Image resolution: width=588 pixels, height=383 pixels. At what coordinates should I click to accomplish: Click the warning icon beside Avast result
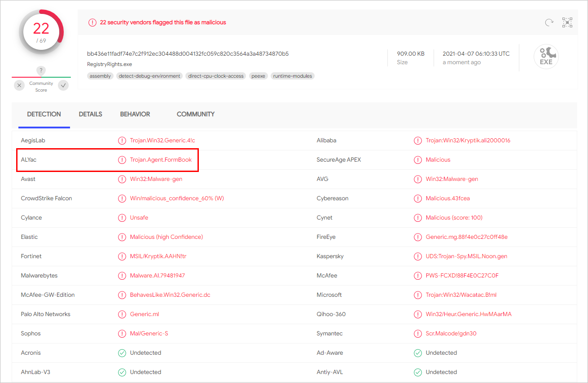122,179
